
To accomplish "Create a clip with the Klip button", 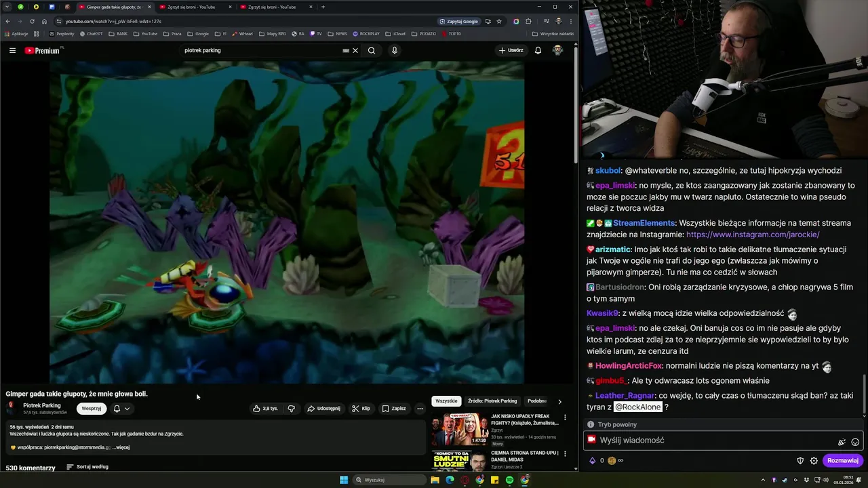I will click(361, 409).
